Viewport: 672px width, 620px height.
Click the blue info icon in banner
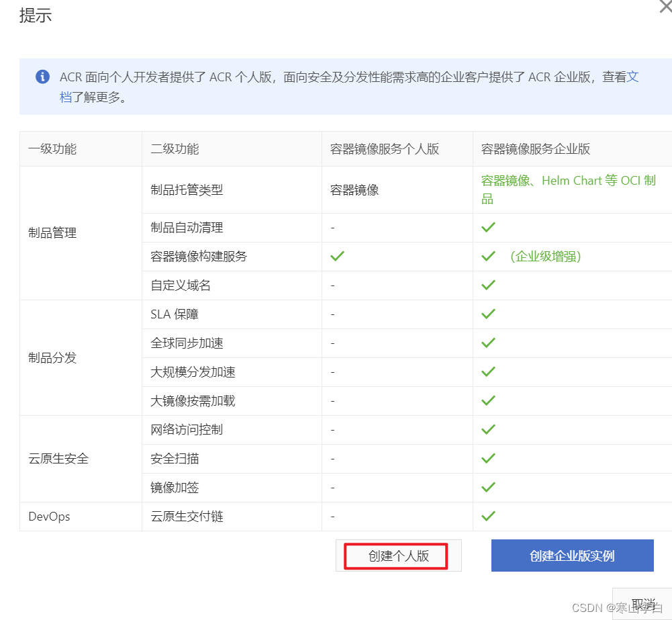coord(42,77)
